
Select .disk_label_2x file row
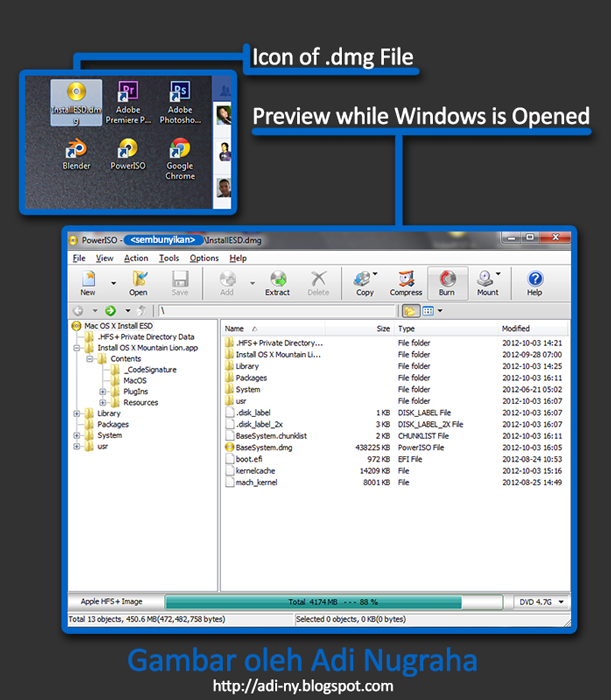pyautogui.click(x=395, y=424)
